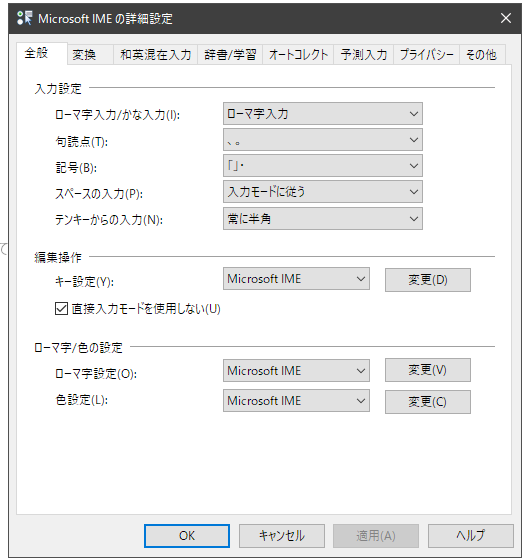Go to the 辞書/学習 tab
The image size is (531, 559).
[x=230, y=55]
